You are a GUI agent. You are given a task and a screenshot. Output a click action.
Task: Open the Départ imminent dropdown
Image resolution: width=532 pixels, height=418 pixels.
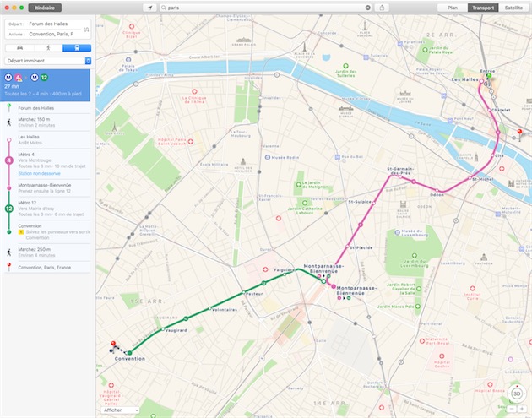click(48, 61)
